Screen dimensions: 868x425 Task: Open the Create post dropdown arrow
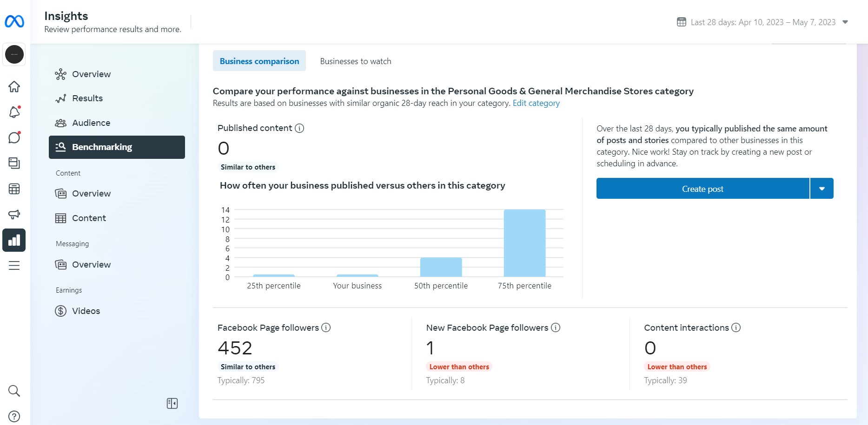[x=822, y=189]
